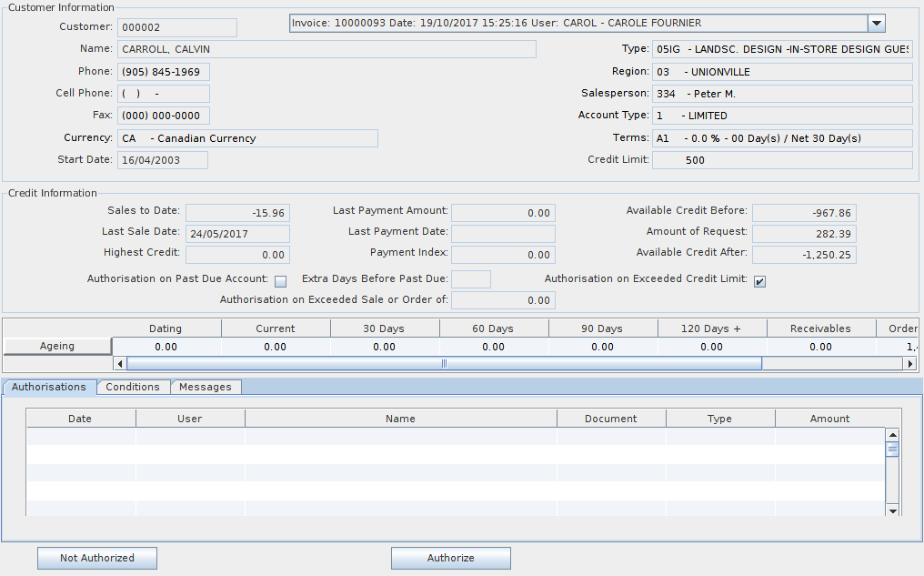Click the ageing table's right scroll arrow
This screenshot has width=924, height=576.
coord(909,364)
